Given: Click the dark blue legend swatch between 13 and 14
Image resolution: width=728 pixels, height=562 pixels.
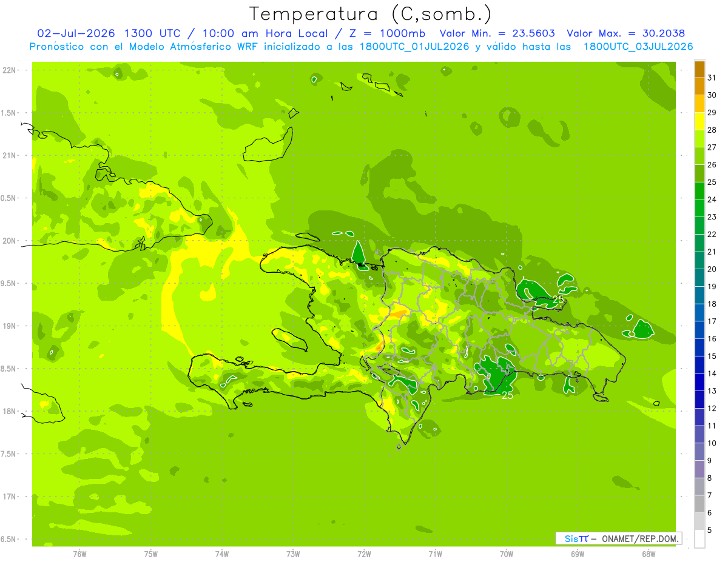Looking at the screenshot, I should [x=699, y=383].
